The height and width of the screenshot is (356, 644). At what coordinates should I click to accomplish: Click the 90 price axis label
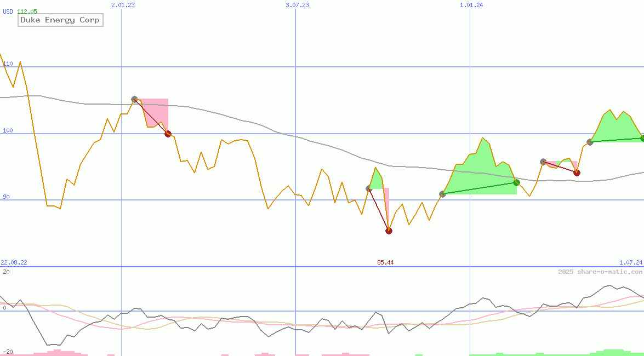pos(6,197)
